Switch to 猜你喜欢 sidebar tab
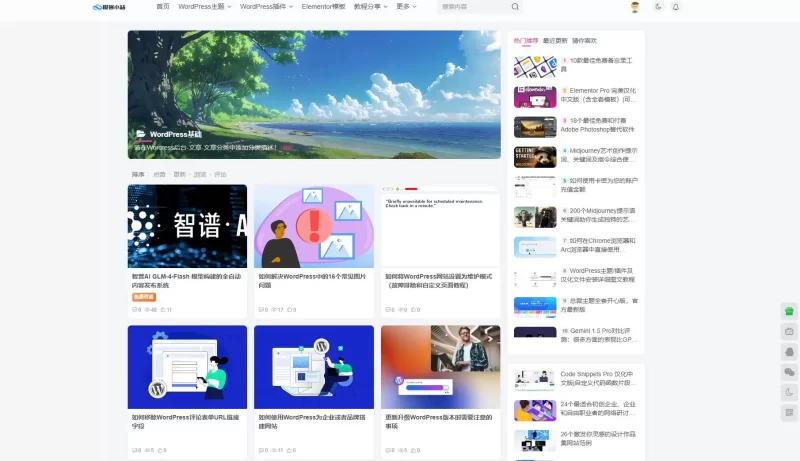Screen dimensions: 800x461 (x=584, y=41)
